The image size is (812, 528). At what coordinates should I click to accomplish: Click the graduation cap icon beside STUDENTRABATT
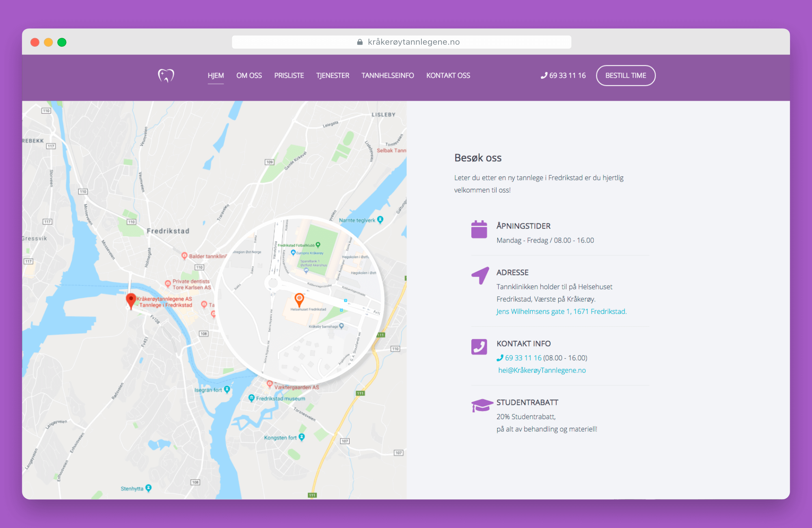[x=482, y=405]
